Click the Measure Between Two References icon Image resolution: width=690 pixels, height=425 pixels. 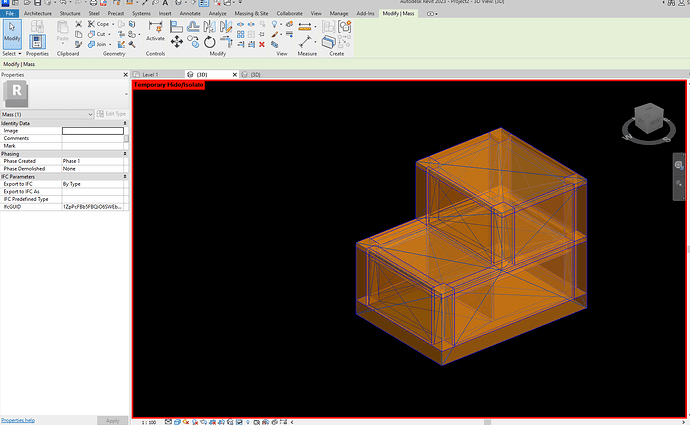click(305, 42)
